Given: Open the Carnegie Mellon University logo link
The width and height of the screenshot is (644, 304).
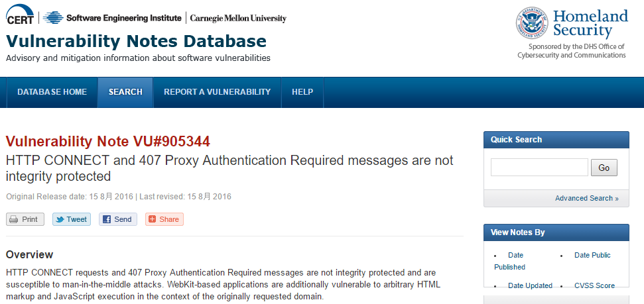Looking at the screenshot, I should pos(238,19).
